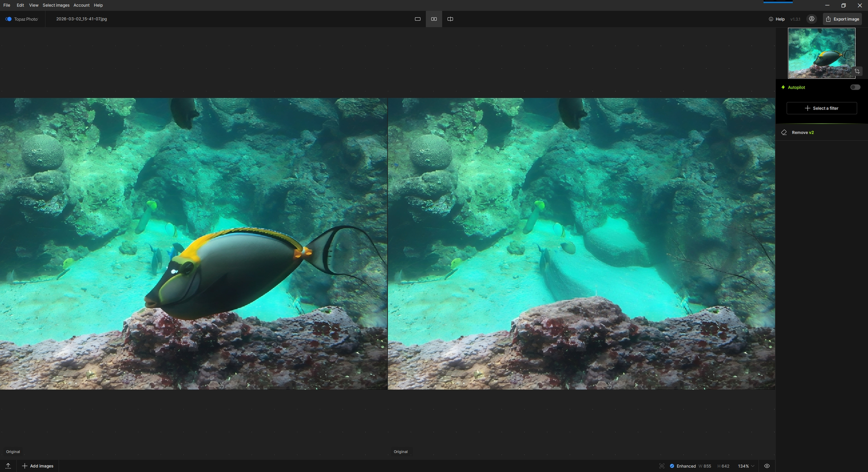Screen dimensions: 868x472
Task: Switch to split slider view
Action: click(450, 19)
